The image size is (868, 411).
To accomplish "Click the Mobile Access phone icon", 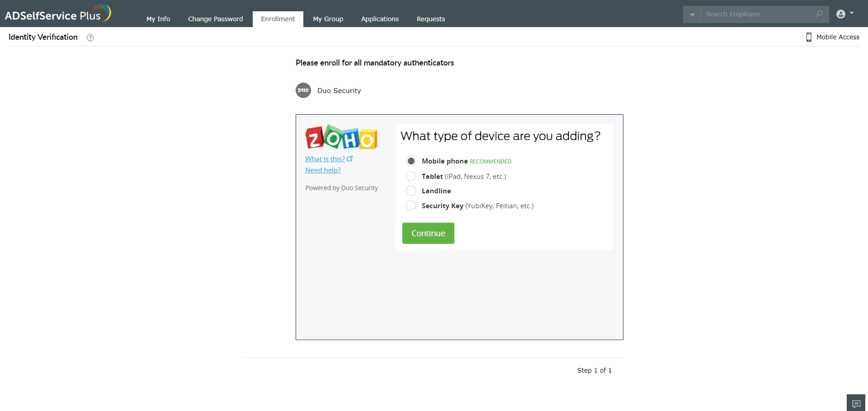I will (x=809, y=37).
